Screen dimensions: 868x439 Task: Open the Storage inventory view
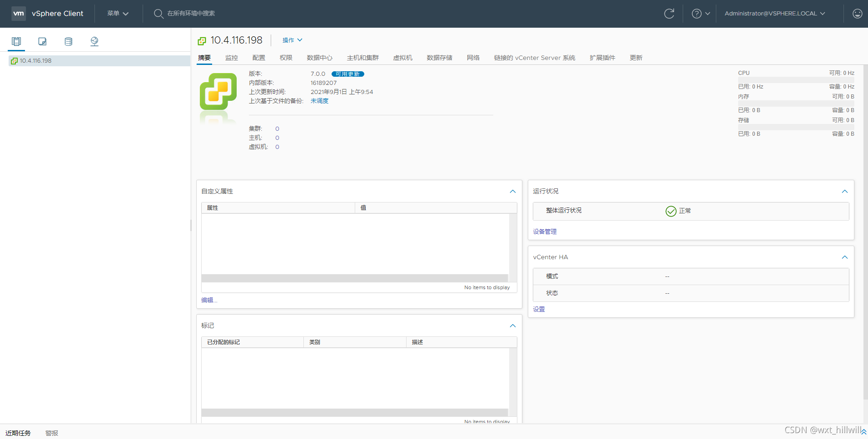click(69, 41)
